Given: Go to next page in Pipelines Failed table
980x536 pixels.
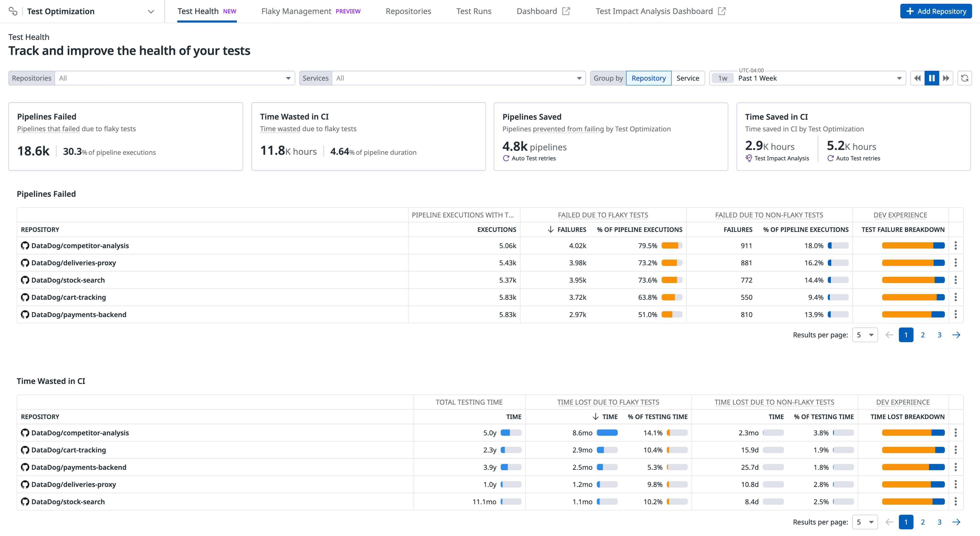Looking at the screenshot, I should click(956, 335).
